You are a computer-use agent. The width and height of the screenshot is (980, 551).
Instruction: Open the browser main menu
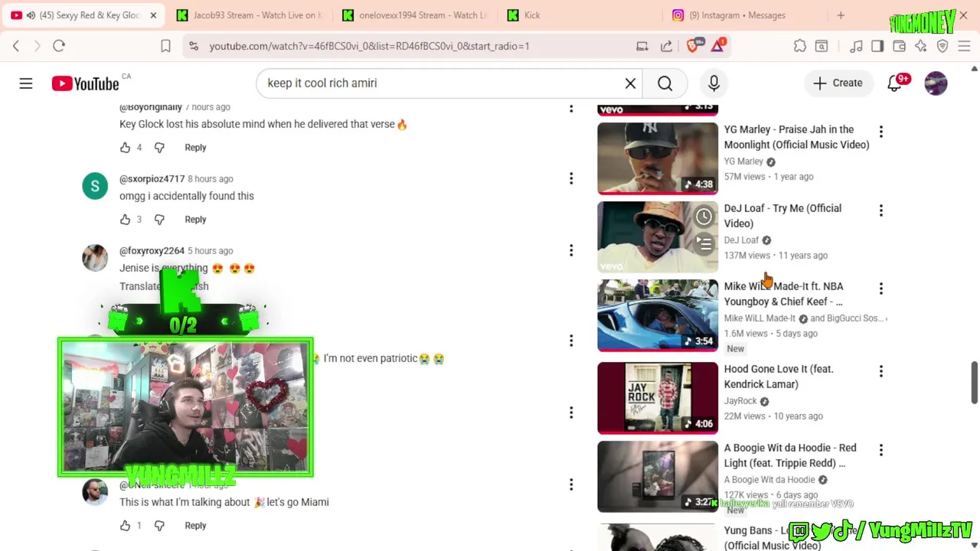pyautogui.click(x=964, y=46)
